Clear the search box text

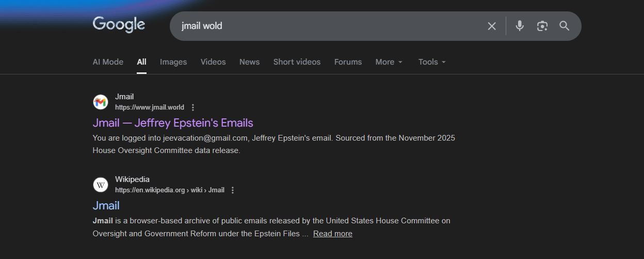(492, 26)
